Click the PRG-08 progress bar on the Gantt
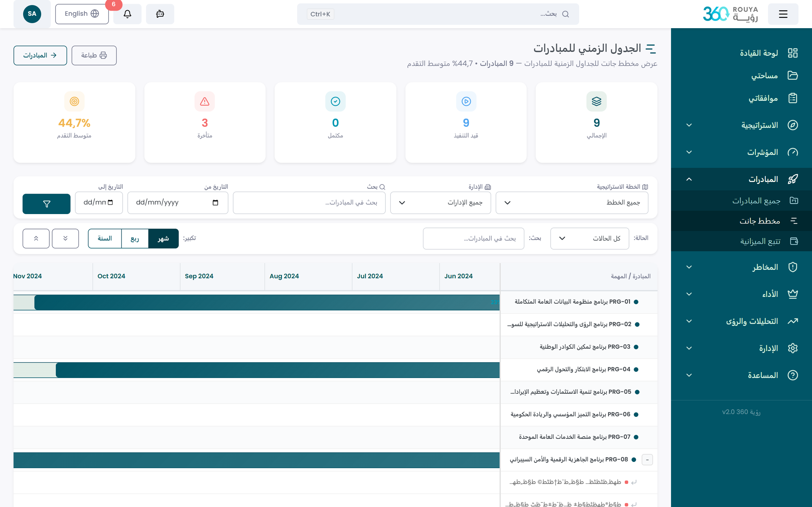This screenshot has width=812, height=507. click(x=255, y=460)
